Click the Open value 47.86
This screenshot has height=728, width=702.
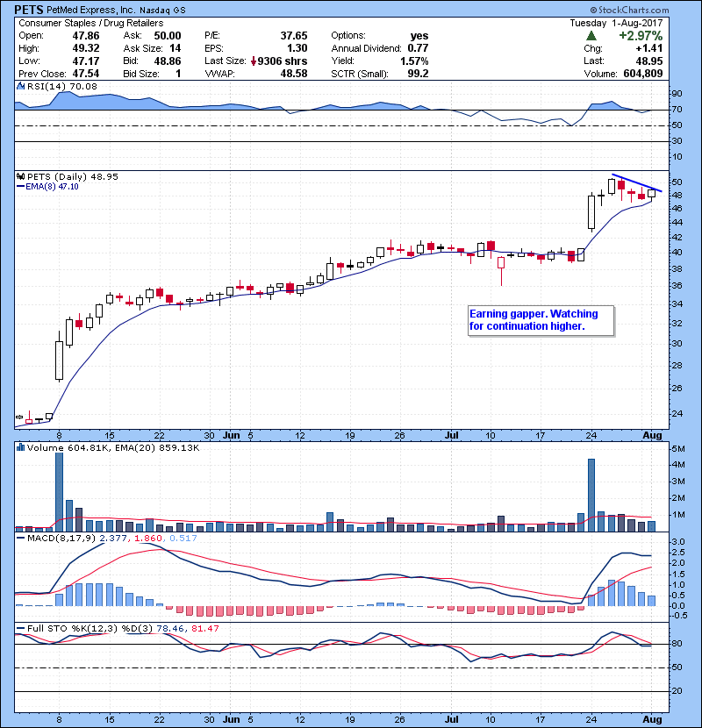(x=85, y=36)
